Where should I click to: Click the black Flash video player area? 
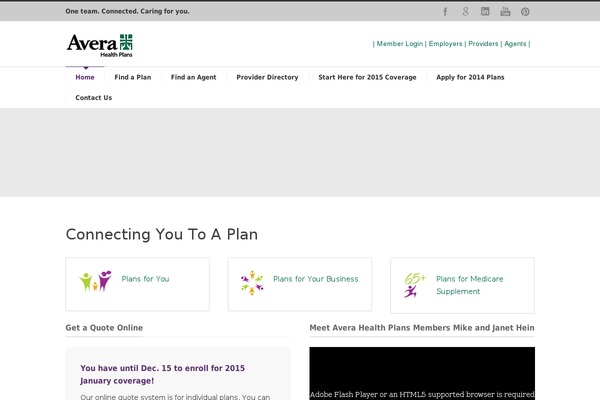[x=422, y=373]
